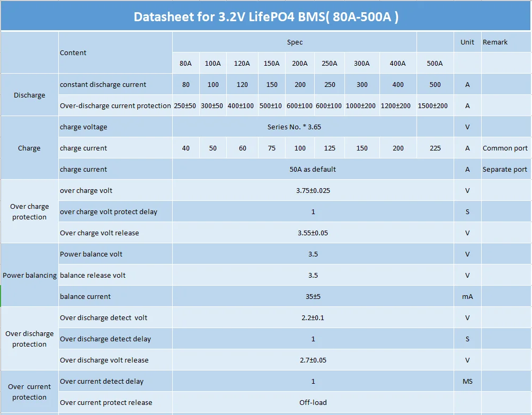This screenshot has height=415, width=532.
Task: Select the MS unit cell
Action: pyautogui.click(x=467, y=382)
